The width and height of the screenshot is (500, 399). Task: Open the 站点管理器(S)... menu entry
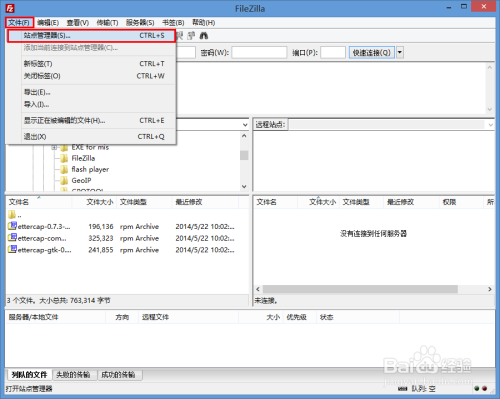[91, 36]
